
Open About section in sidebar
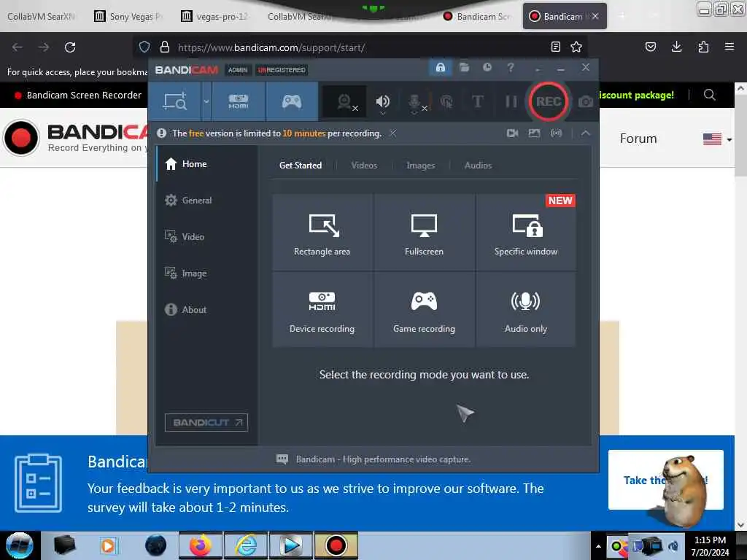(x=206, y=309)
